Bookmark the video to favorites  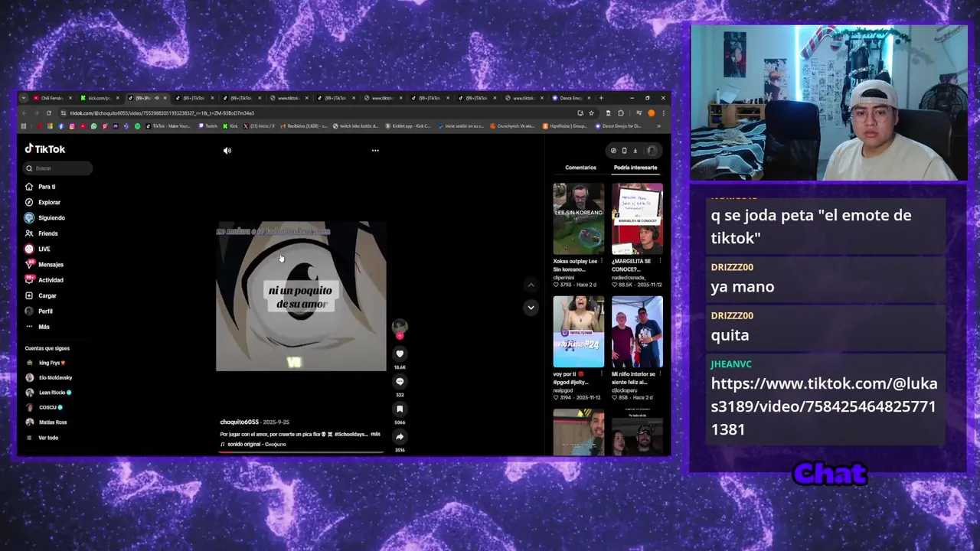click(400, 409)
